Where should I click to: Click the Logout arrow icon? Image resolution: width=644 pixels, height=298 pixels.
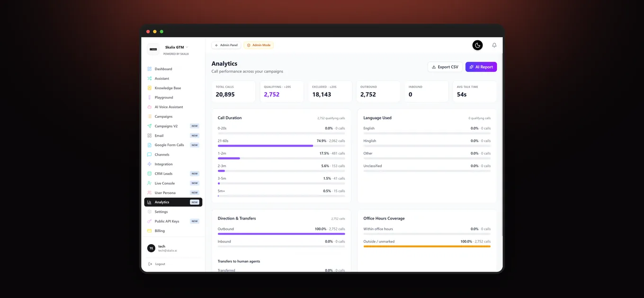(150, 264)
